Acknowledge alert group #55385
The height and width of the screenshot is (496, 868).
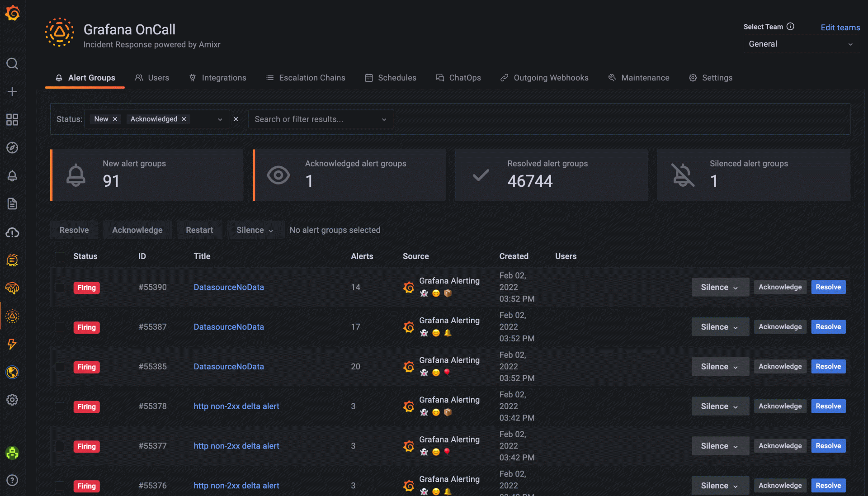(779, 366)
